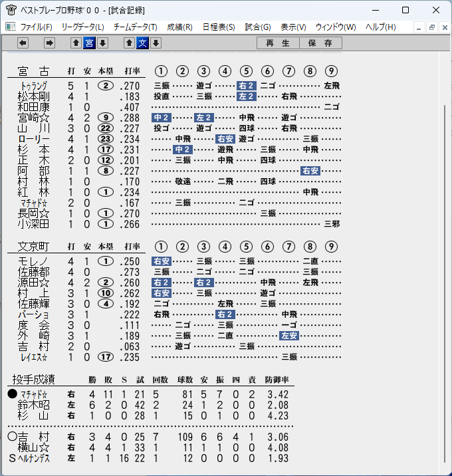Click 投手成績 pitcher stats header

point(33,380)
